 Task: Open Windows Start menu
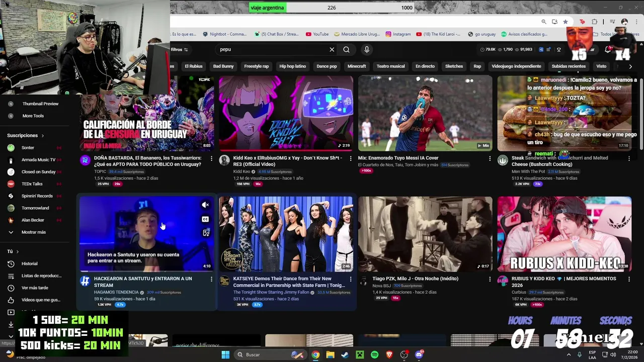[225, 354]
